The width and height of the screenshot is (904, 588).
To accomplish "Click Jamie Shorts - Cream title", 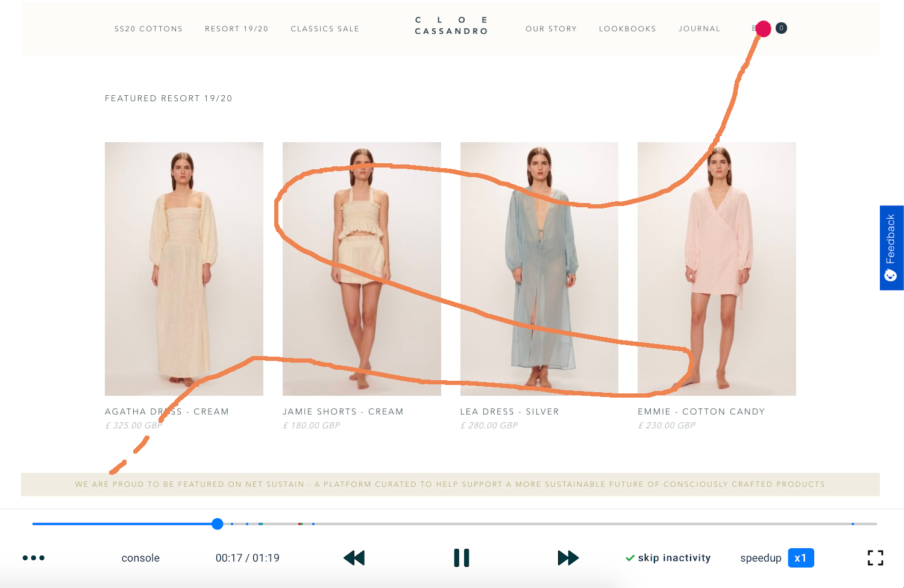I will (343, 411).
